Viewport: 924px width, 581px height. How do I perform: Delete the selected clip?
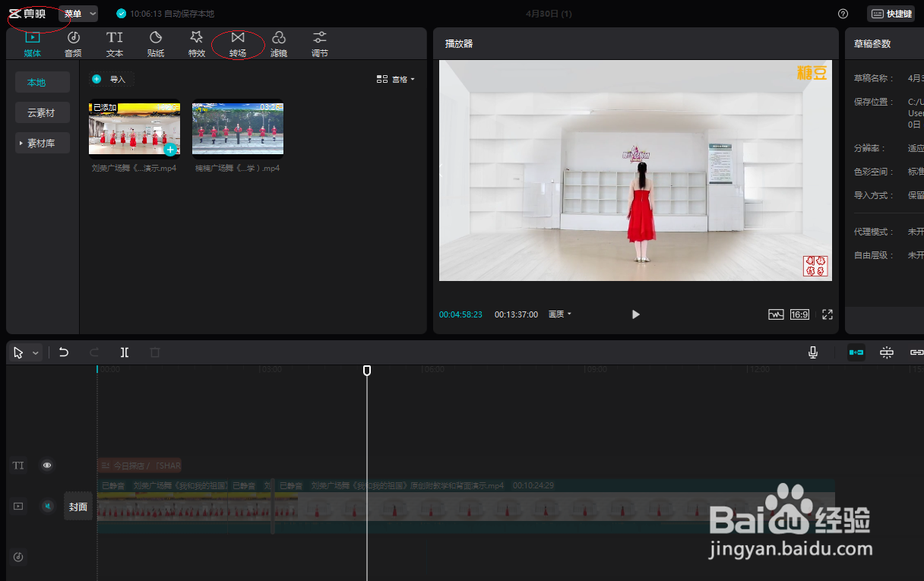point(155,352)
